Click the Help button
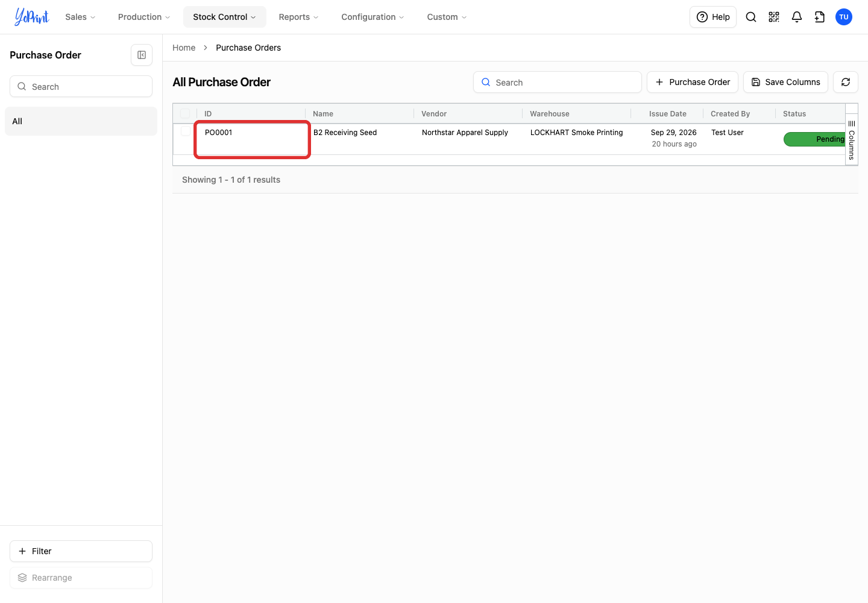Viewport: 868px width, 603px height. [713, 17]
